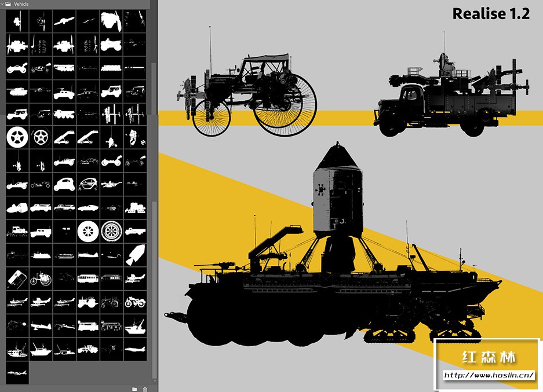Select the solid fire truck brush
This screenshot has height=392, width=543.
88,325
